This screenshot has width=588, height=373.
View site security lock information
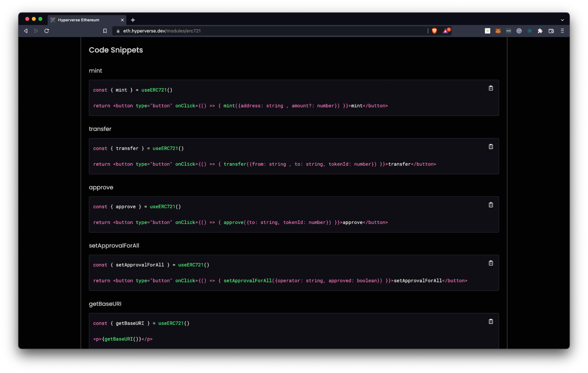click(x=118, y=31)
